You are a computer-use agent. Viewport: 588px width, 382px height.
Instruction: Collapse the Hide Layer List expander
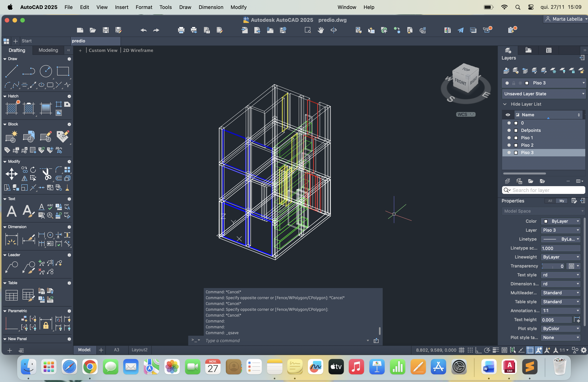(x=505, y=104)
